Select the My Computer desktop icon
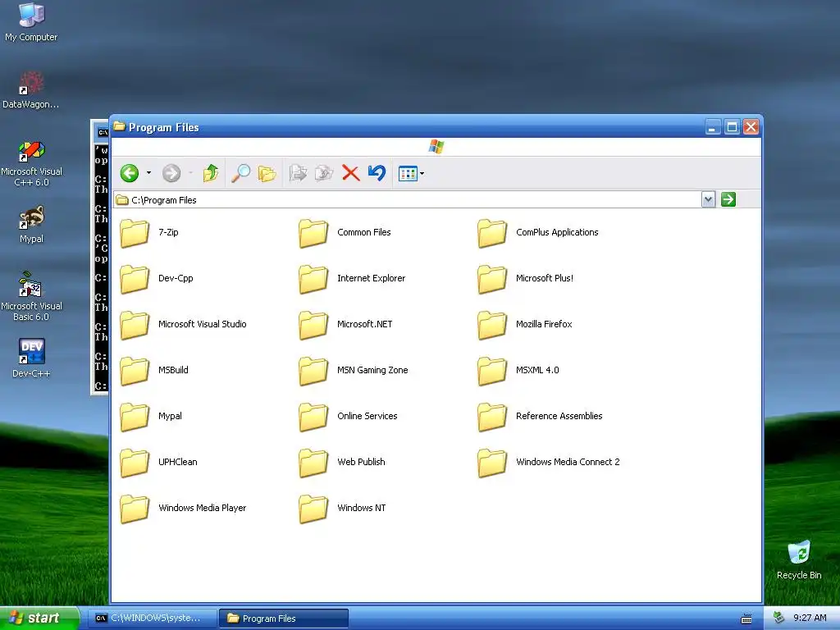Viewport: 840px width, 630px height. [31, 22]
